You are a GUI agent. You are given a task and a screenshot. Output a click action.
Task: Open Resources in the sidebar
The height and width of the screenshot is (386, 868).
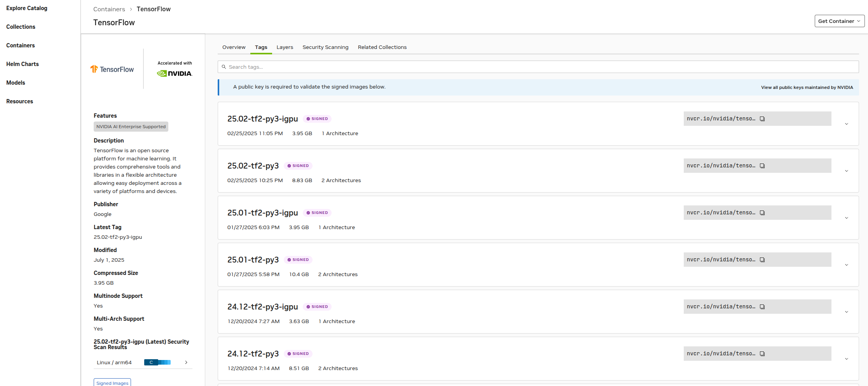coord(19,101)
